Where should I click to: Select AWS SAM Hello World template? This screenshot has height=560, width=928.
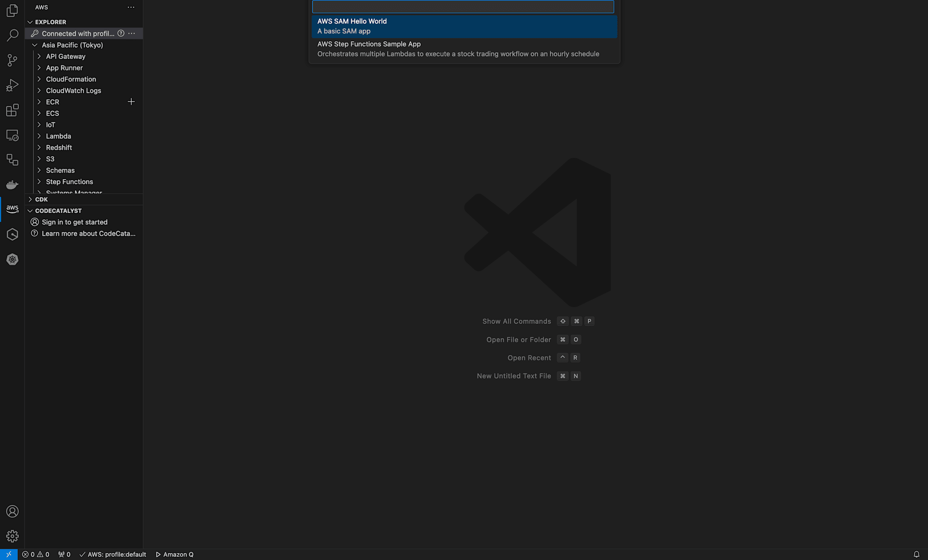tap(464, 26)
